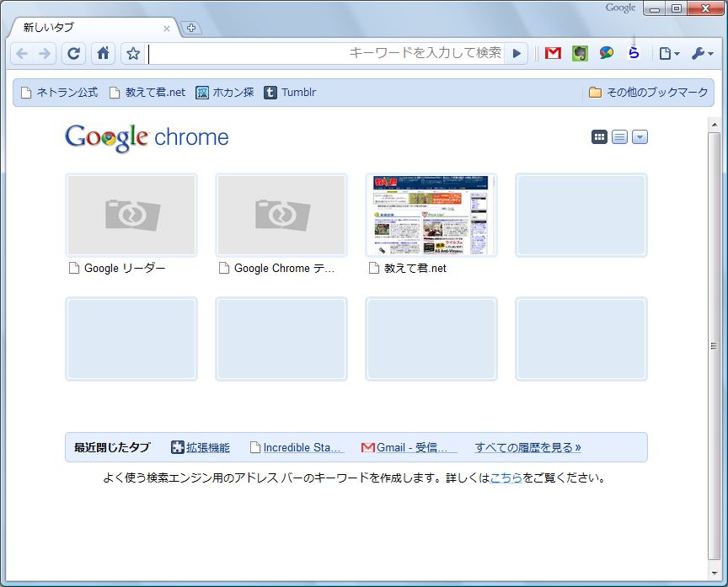Open the blue swirl extension icon
This screenshot has height=587, width=728.
tap(634, 53)
